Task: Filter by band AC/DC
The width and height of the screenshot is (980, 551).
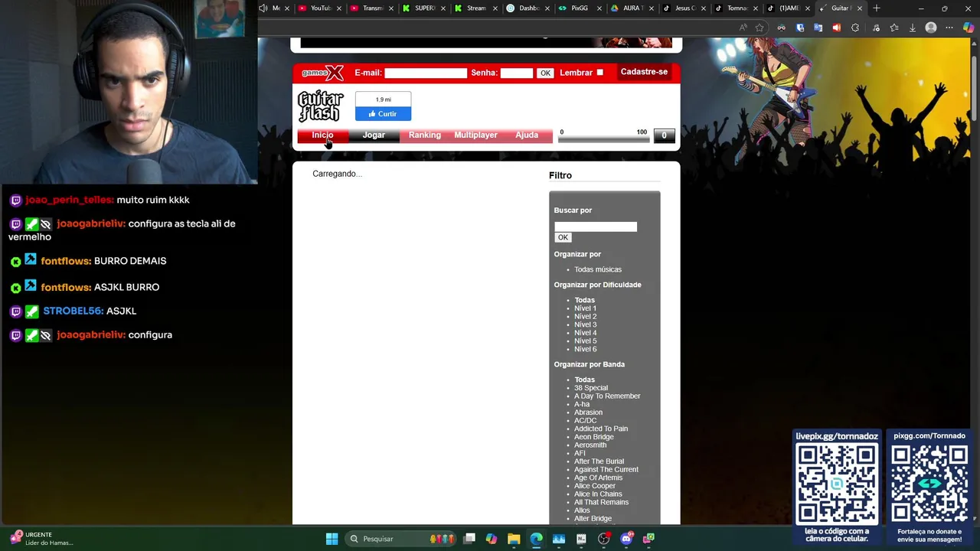Action: click(585, 420)
